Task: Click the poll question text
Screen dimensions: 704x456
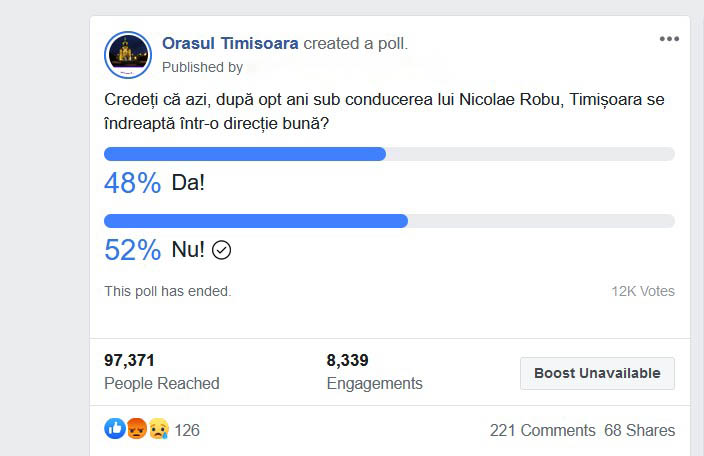Action: (x=384, y=111)
